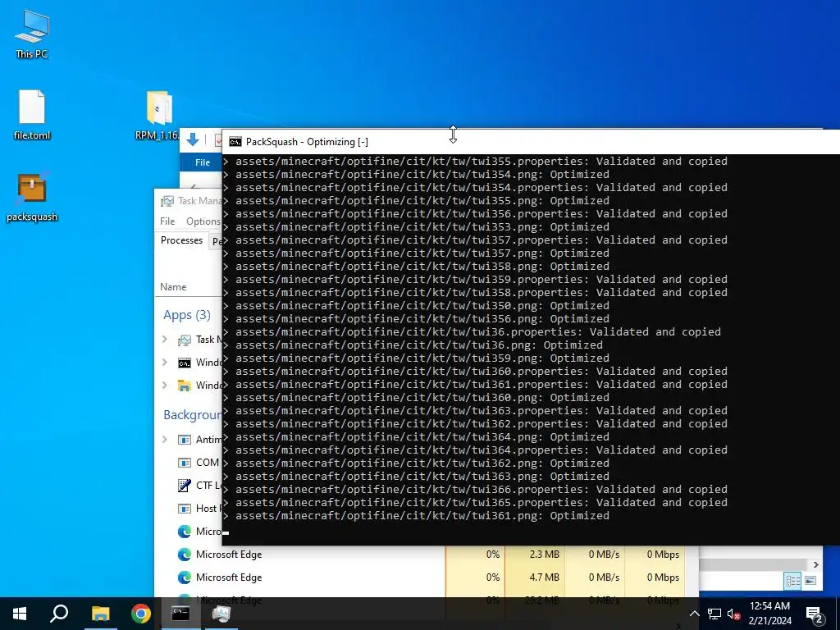This screenshot has width=840, height=630.
Task: Open Task Manager File menu
Action: (x=167, y=221)
